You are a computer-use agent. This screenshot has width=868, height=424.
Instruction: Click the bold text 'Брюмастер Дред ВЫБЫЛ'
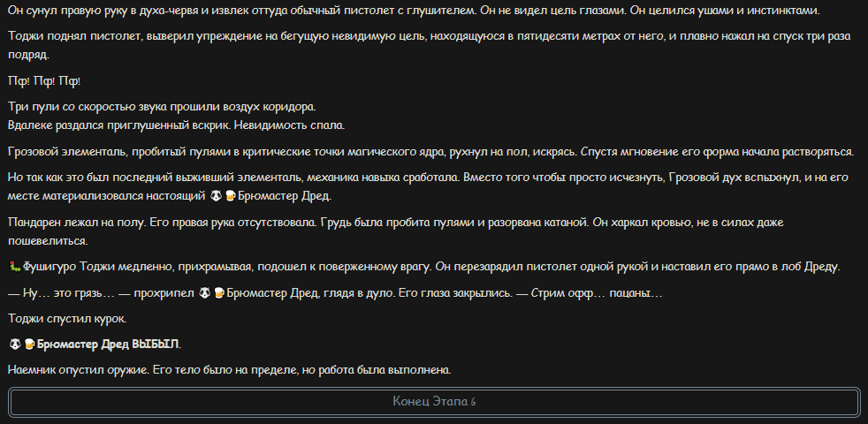coord(108,344)
